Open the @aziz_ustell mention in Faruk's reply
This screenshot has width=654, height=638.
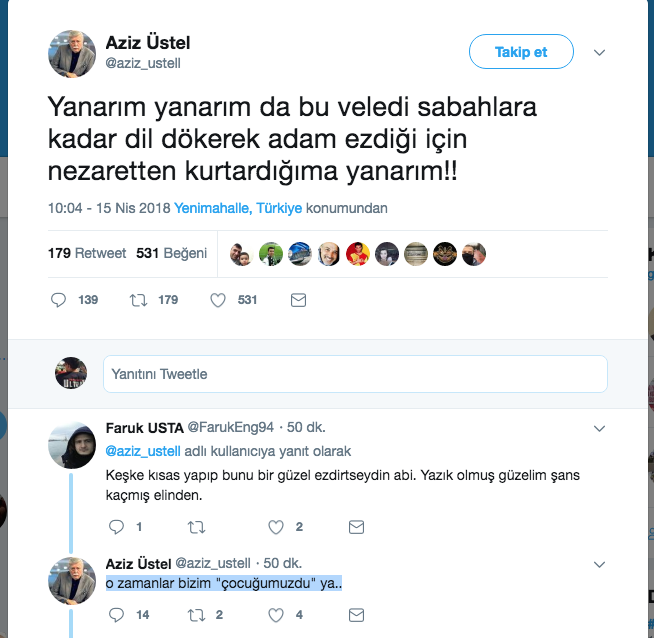(x=140, y=451)
